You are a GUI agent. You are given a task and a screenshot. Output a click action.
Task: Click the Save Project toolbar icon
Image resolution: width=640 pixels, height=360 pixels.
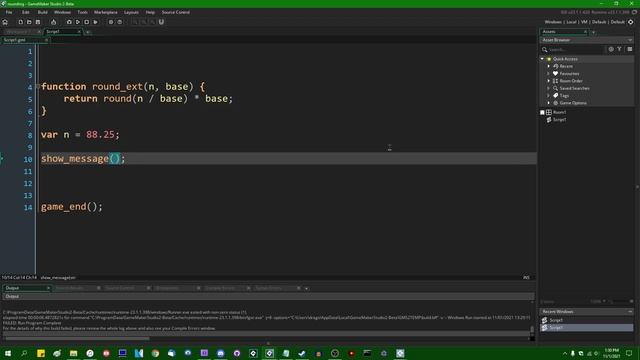point(38,22)
